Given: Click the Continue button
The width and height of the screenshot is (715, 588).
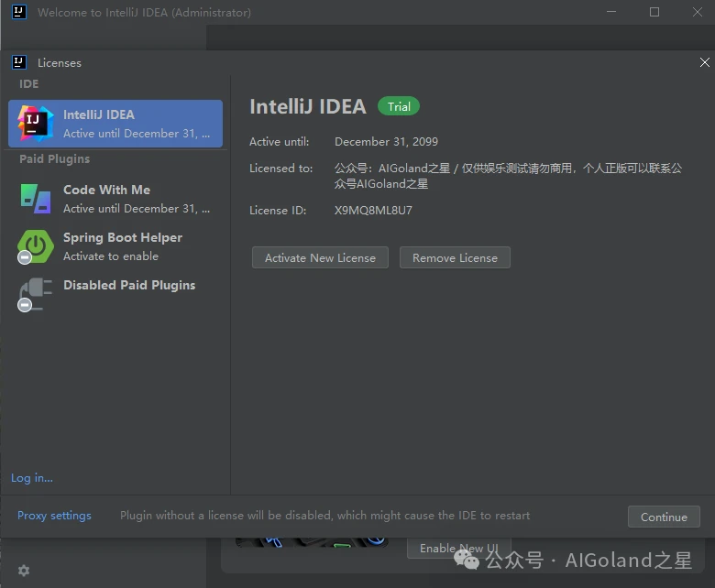Looking at the screenshot, I should (664, 517).
